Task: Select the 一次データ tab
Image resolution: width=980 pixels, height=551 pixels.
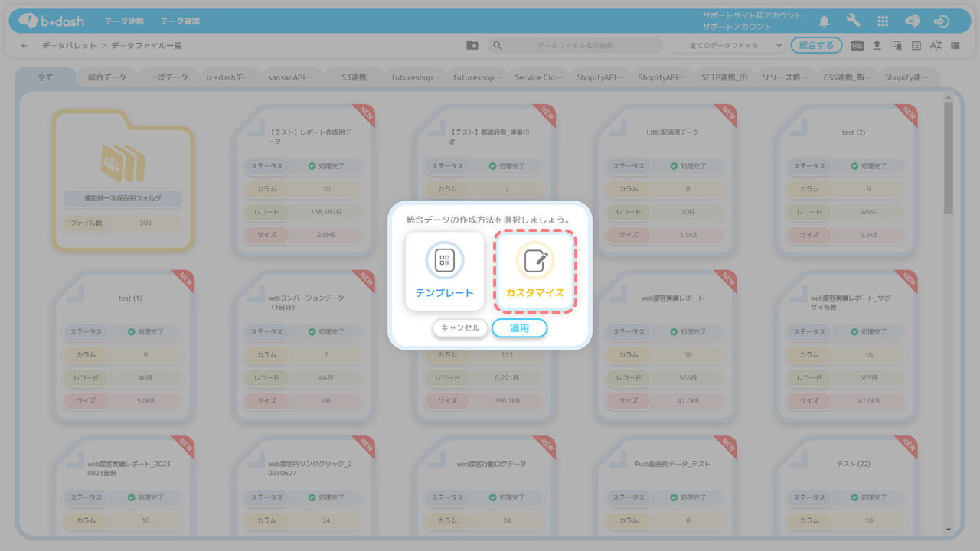Action: (x=168, y=77)
